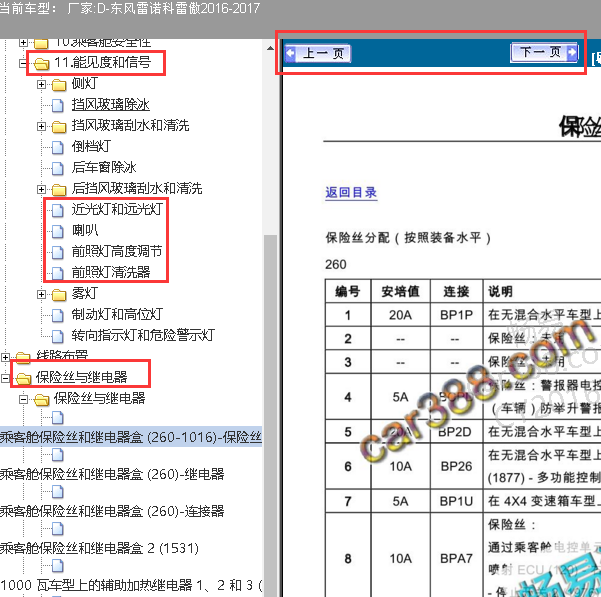This screenshot has height=597, width=601.
Task: Click the 倒档灯 document icon
Action: point(57,147)
